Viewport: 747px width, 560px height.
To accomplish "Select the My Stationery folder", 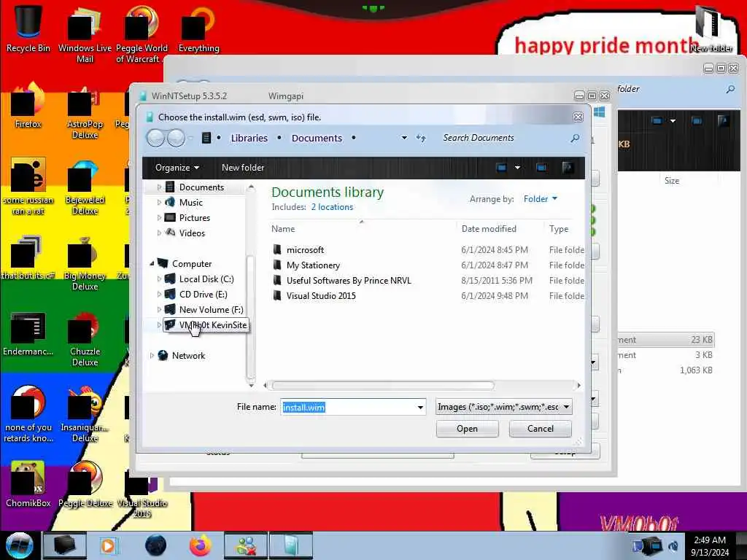I will [313, 265].
